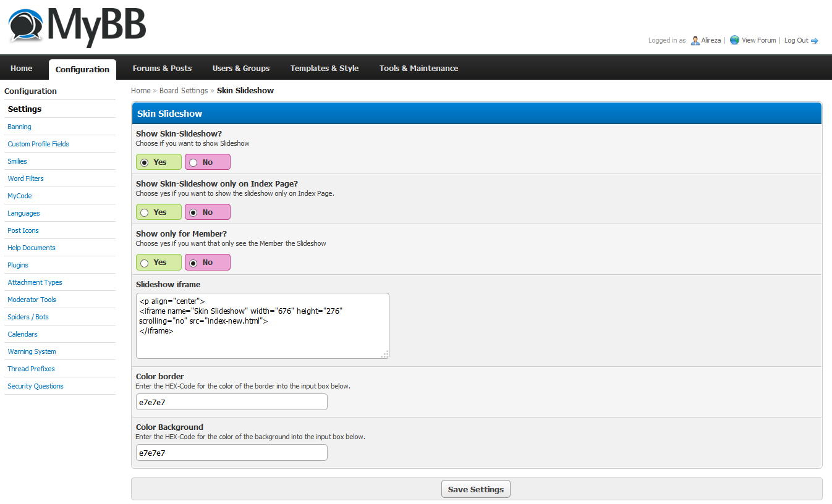Screen dimensions: 832x504
Task: Click the MyBB logo
Action: point(77,27)
